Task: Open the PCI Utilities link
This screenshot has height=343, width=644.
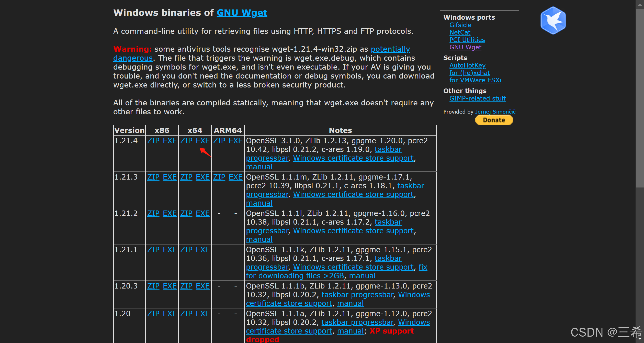Action: click(x=467, y=40)
